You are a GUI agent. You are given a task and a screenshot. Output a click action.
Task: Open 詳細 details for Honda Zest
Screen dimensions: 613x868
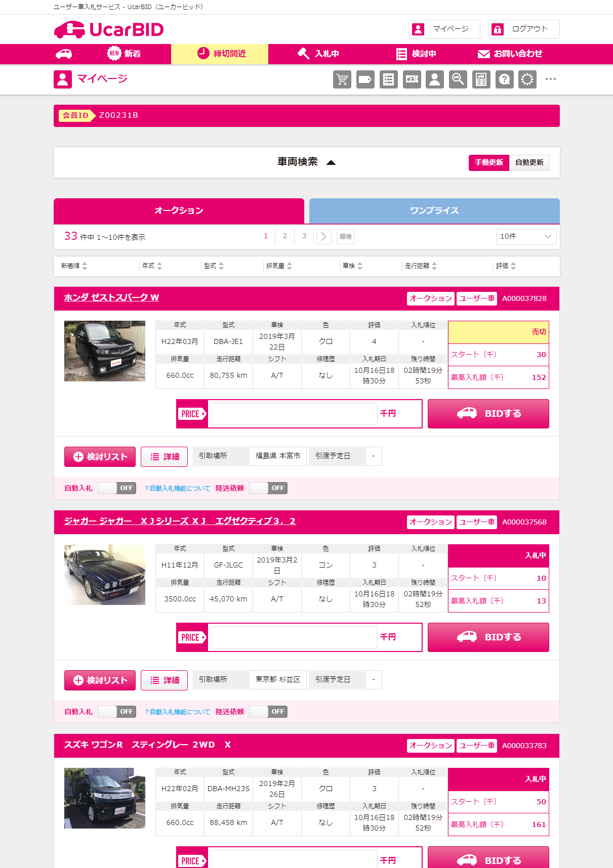tap(164, 457)
